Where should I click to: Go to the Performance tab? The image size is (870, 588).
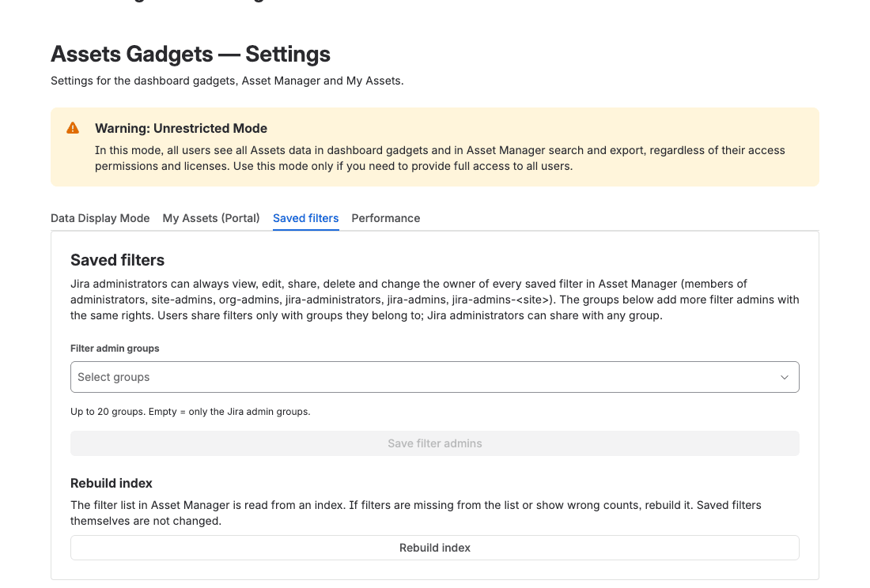click(x=386, y=218)
